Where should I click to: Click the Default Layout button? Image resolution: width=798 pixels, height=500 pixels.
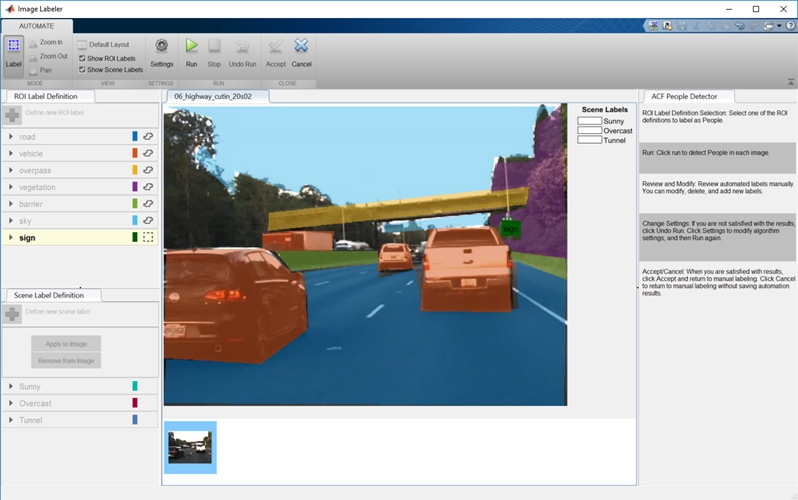pos(103,45)
